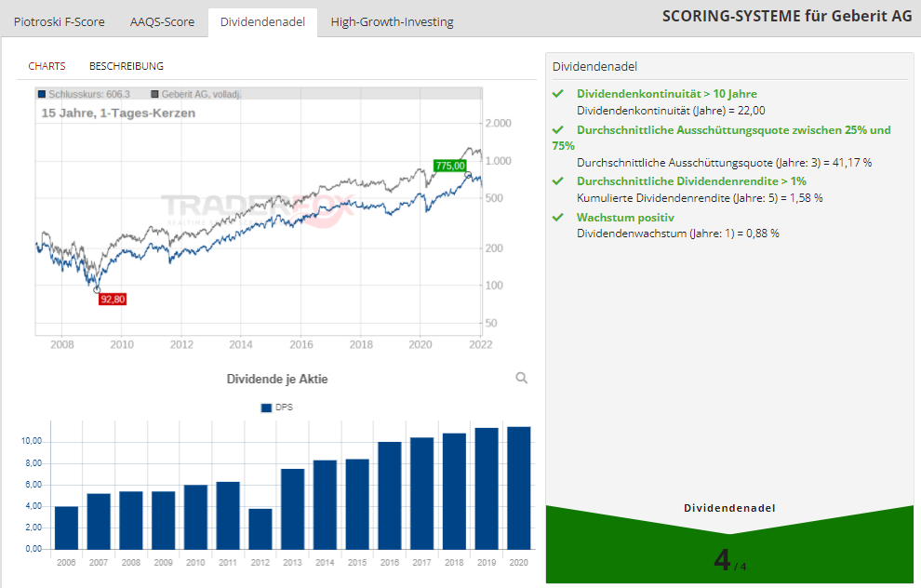Click the checkmark next to Wachstum positiv
The width and height of the screenshot is (921, 588).
coord(558,218)
